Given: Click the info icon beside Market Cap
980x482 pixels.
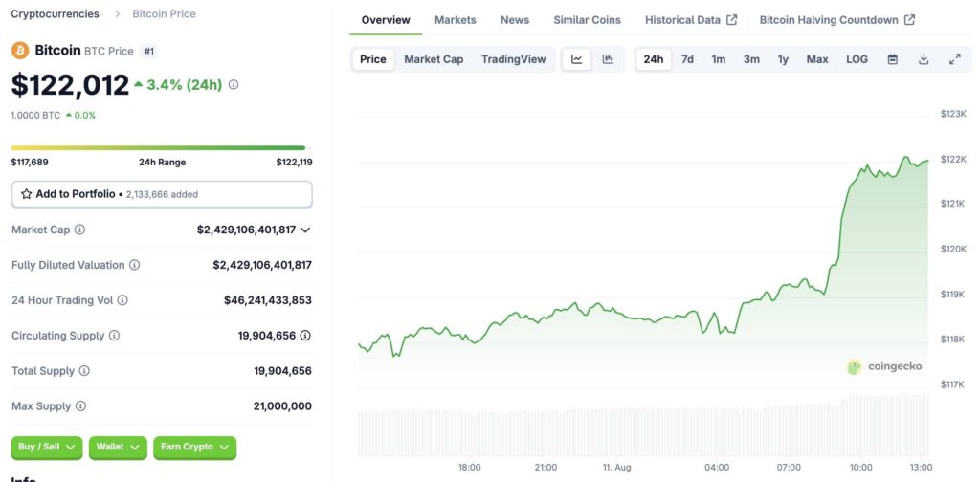Looking at the screenshot, I should (x=79, y=230).
